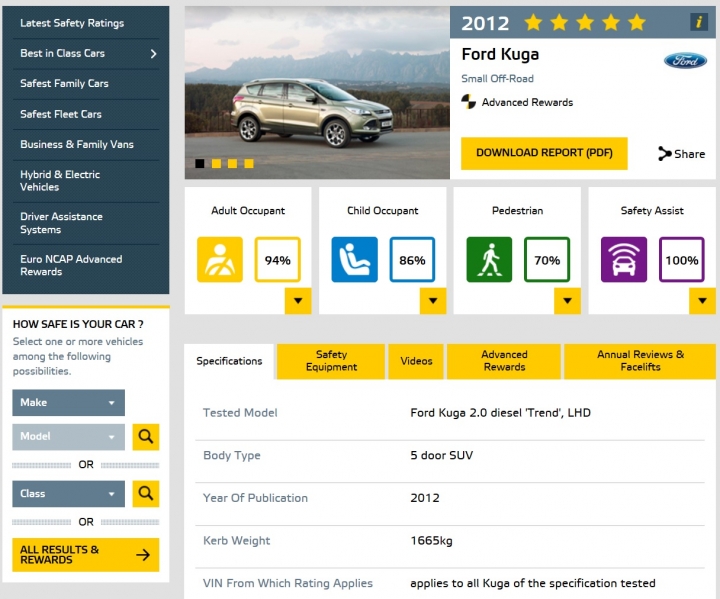Click the Small Off-Road category link
Screen dimensions: 720x599
click(x=497, y=79)
